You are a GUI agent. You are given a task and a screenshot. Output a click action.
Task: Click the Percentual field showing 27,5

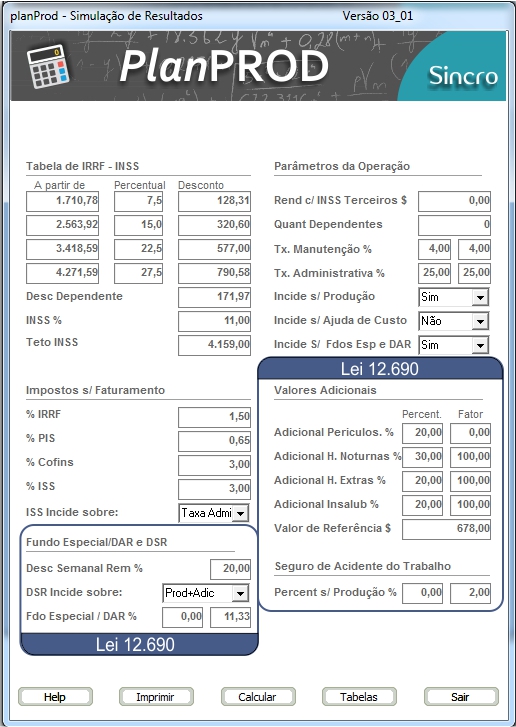(x=139, y=273)
